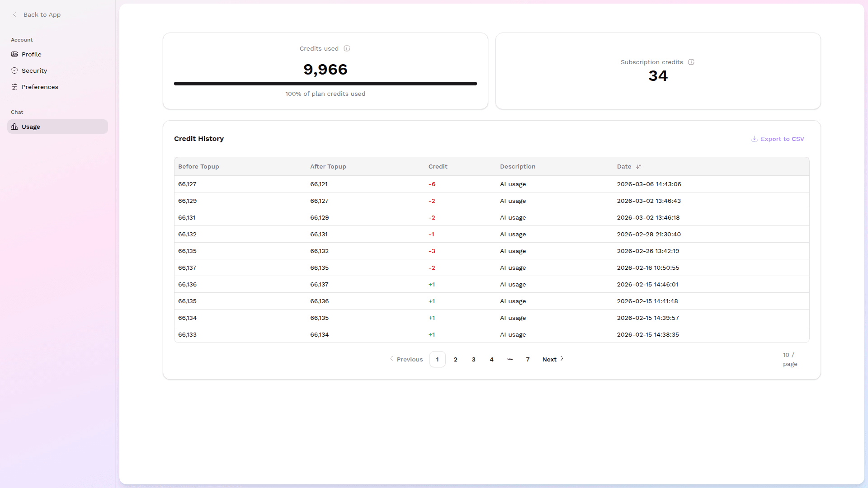The image size is (868, 488).
Task: Click the info icon beside Subscription credits
Action: tap(691, 62)
